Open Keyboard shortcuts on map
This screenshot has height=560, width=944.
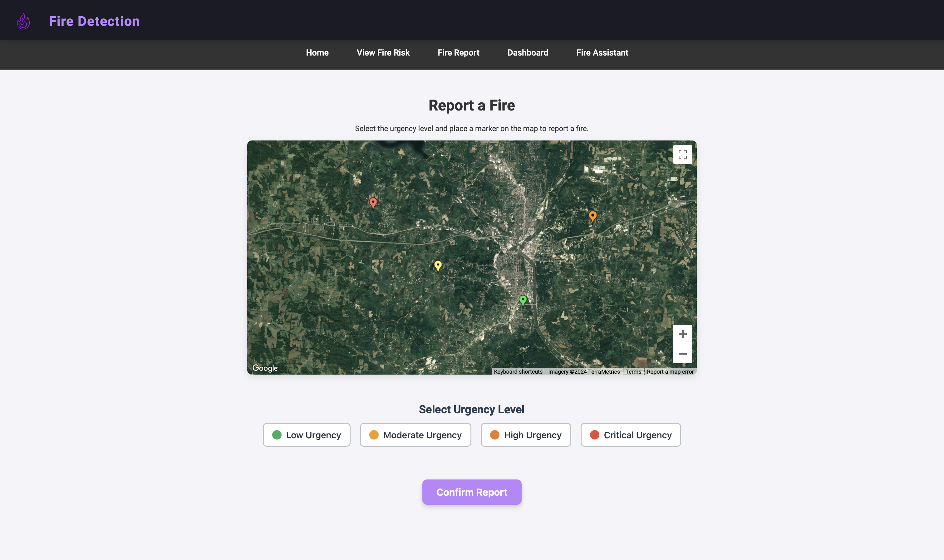(x=518, y=372)
